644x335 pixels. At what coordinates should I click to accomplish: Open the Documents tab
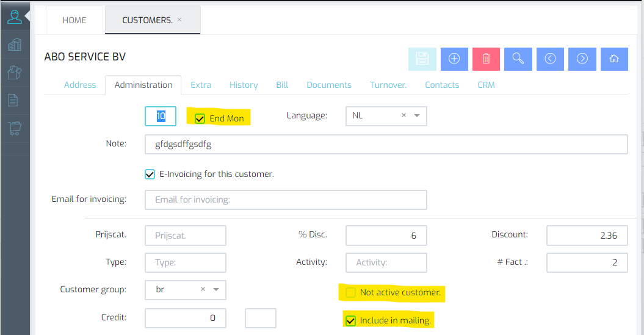(x=329, y=85)
